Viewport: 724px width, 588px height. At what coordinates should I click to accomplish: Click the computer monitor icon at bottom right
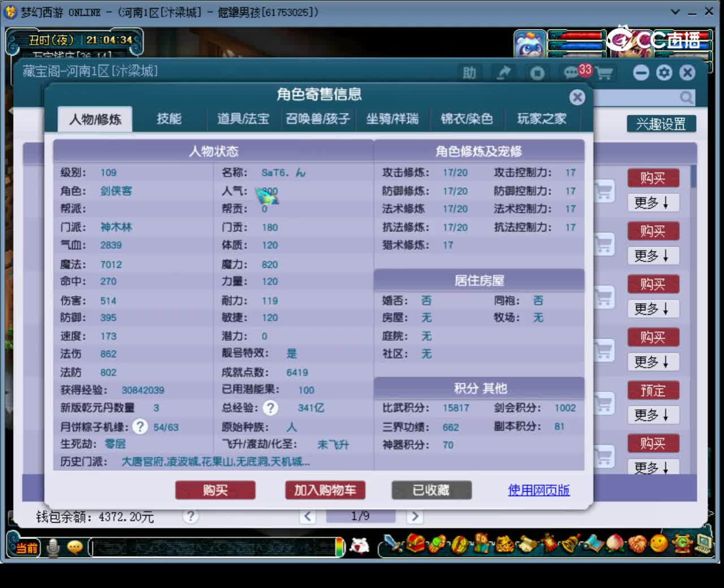[703, 544]
